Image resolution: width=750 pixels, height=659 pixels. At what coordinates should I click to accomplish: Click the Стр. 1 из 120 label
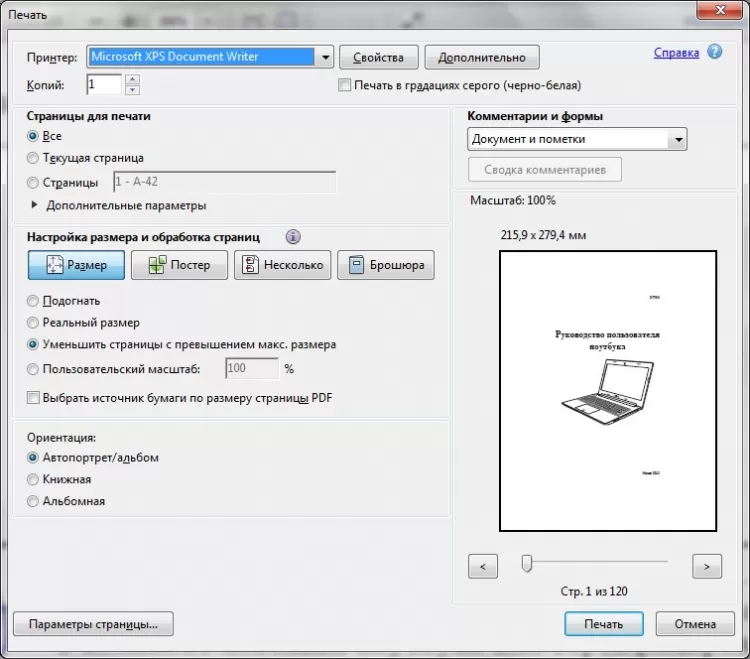tap(594, 592)
